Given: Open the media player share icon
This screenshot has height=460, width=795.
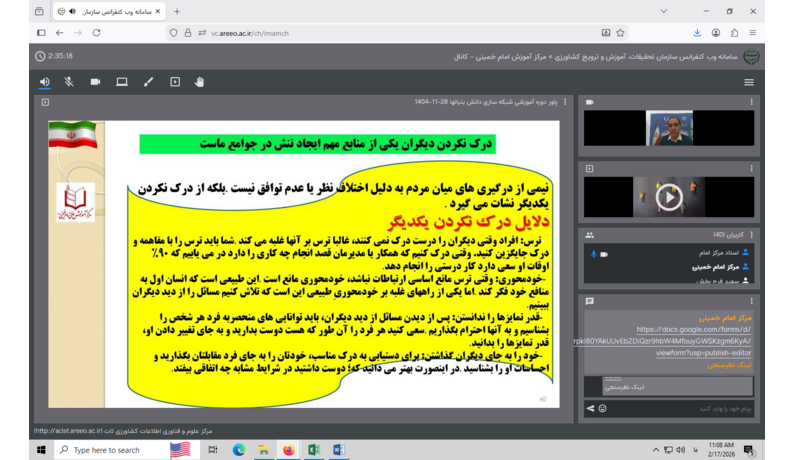Looking at the screenshot, I should [175, 82].
